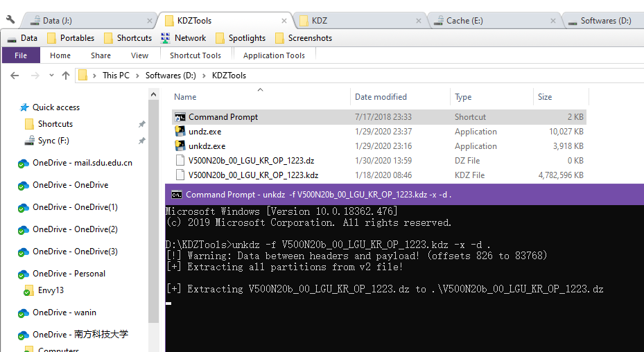Open Quick access in the navigation pane
This screenshot has height=352, width=644.
[50, 107]
